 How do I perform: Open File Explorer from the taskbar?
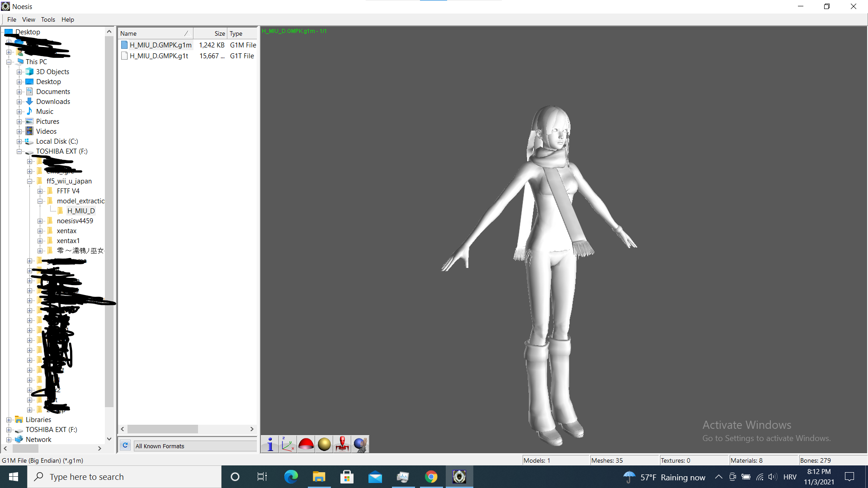pyautogui.click(x=319, y=477)
